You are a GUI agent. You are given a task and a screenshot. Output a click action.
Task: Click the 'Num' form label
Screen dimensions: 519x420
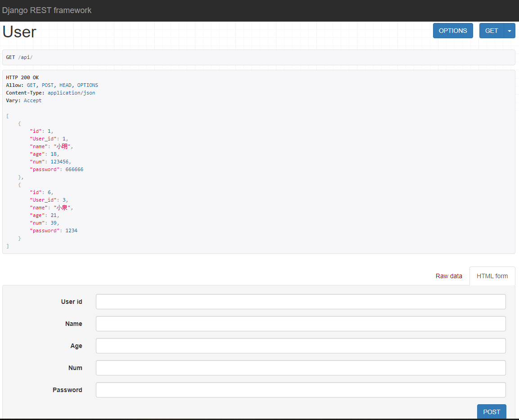coord(75,368)
